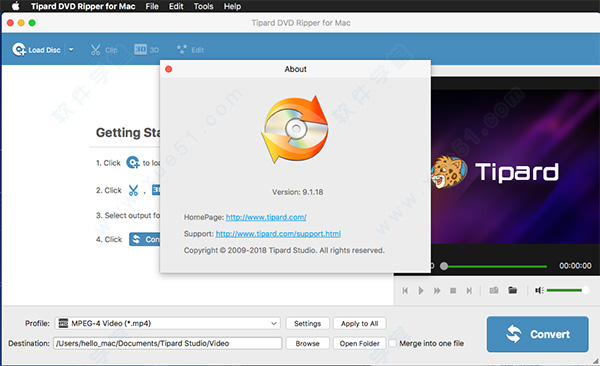Open the snapshot folder icon

513,290
